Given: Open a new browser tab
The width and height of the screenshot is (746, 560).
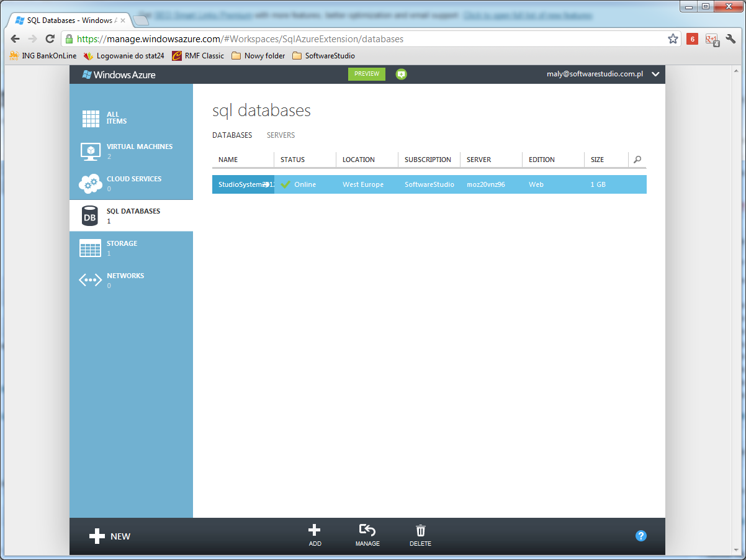Looking at the screenshot, I should [141, 21].
